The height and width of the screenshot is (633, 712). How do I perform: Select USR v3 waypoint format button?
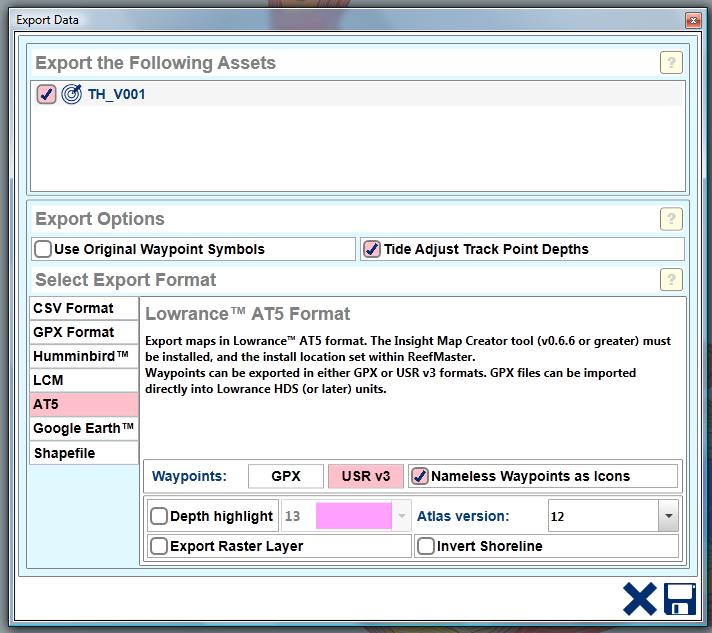point(366,476)
